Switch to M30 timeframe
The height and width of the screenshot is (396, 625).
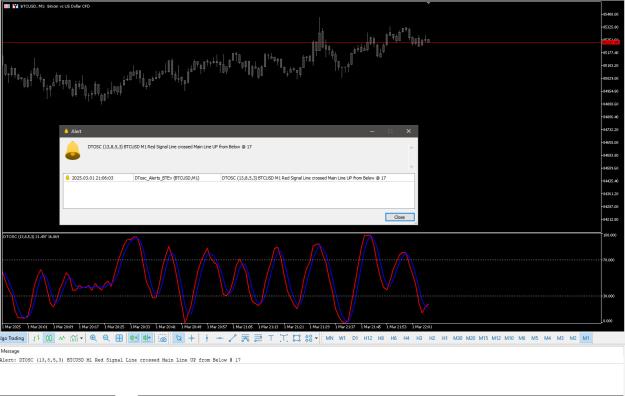[458, 338]
